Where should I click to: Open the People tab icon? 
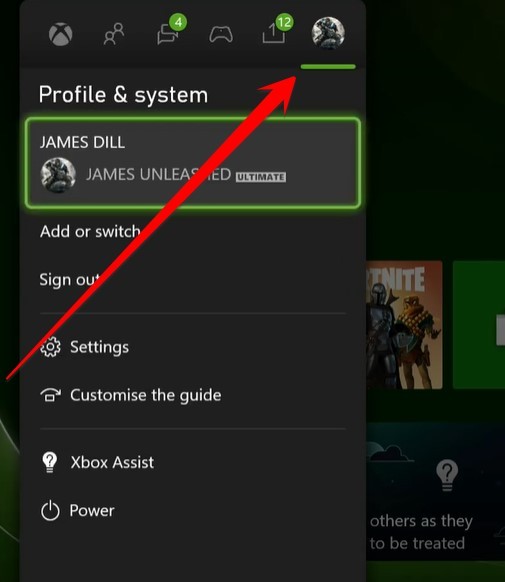114,34
